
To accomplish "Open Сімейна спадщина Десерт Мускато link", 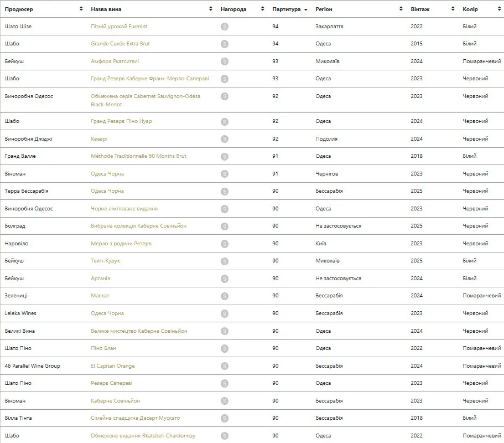I will [136, 418].
